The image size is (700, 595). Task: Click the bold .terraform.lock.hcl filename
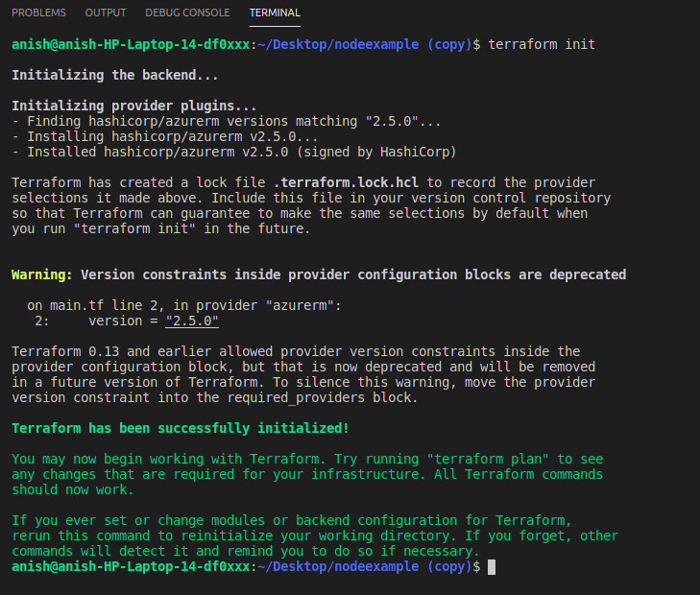pos(346,182)
